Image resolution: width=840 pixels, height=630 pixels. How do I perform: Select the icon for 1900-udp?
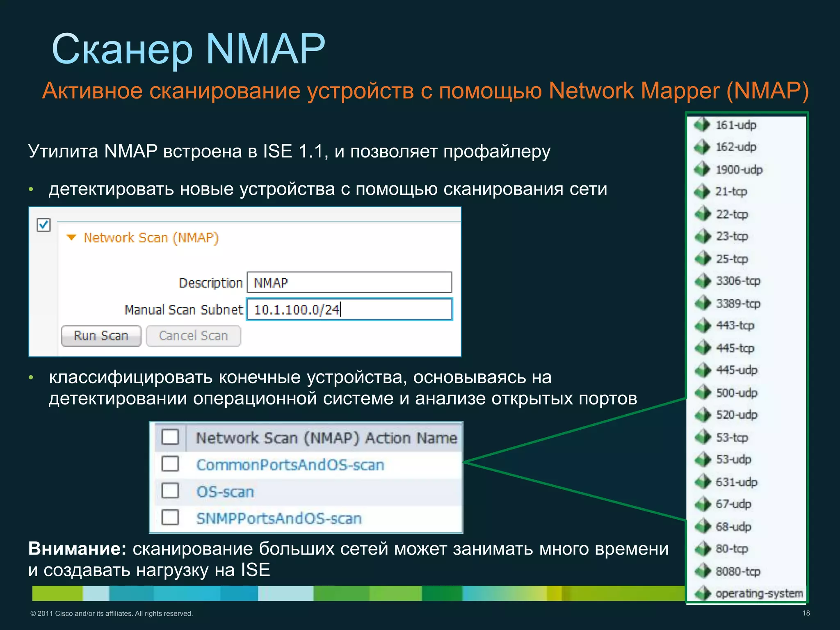pyautogui.click(x=702, y=169)
